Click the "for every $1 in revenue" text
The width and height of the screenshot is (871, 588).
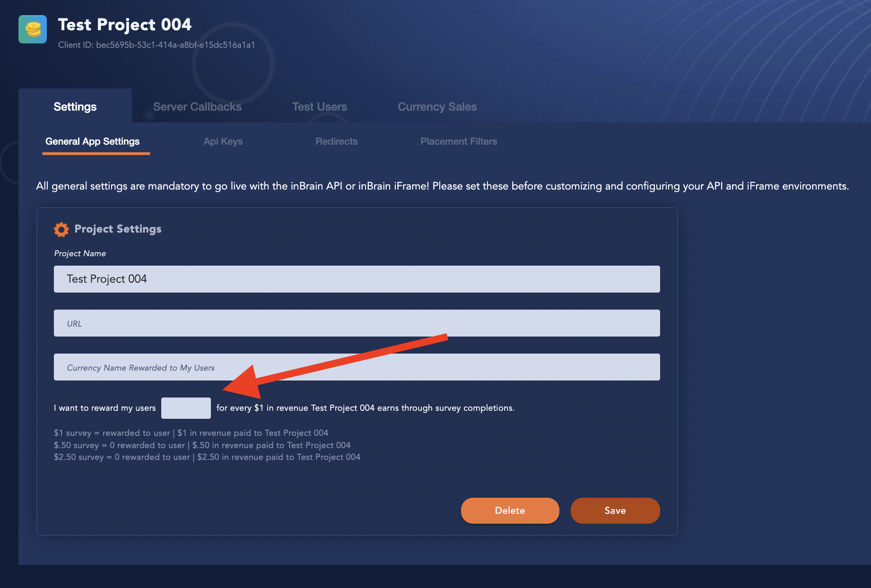tap(366, 408)
